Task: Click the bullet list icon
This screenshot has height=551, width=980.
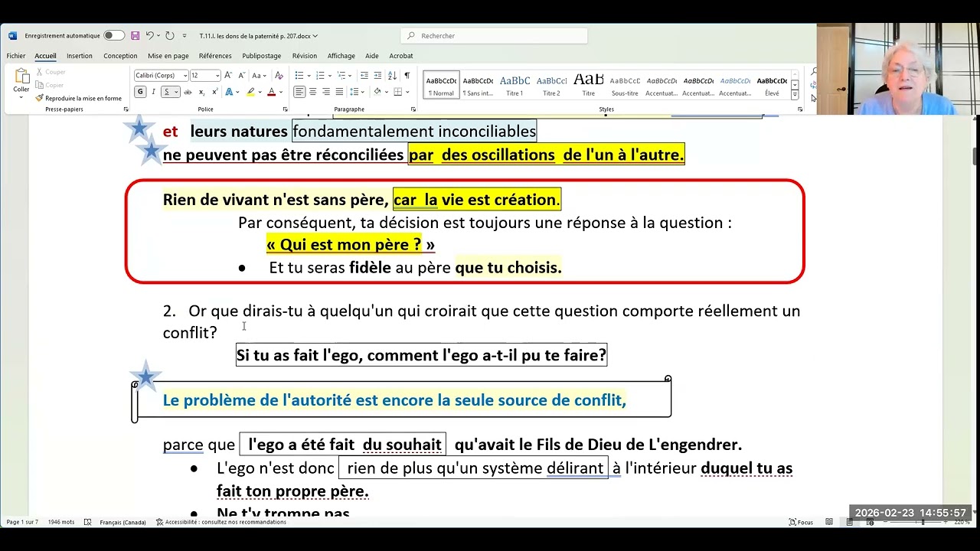Action: (x=299, y=75)
